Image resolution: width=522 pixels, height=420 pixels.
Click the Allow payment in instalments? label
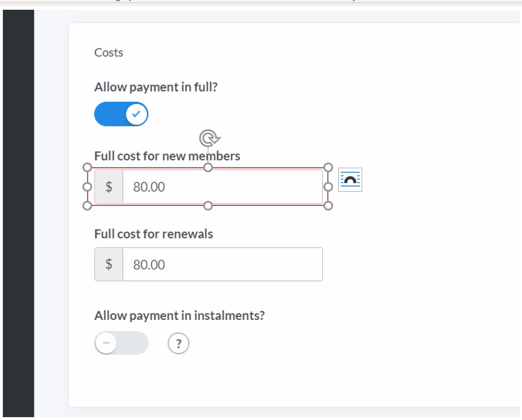coord(180,315)
